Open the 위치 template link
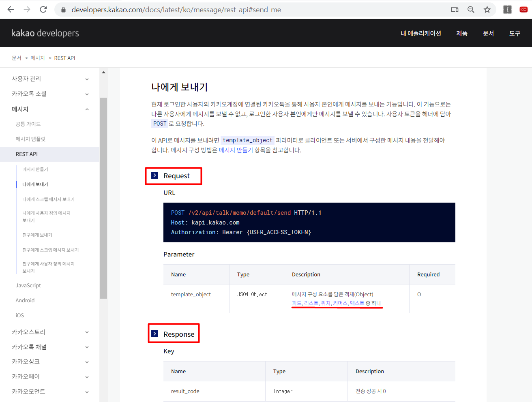This screenshot has height=402, width=532. (x=326, y=303)
